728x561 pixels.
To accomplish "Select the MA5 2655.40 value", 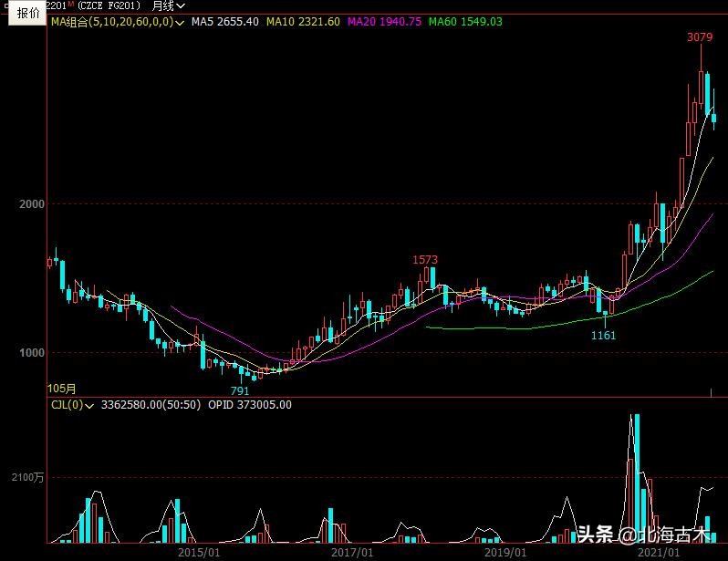I will coord(225,21).
